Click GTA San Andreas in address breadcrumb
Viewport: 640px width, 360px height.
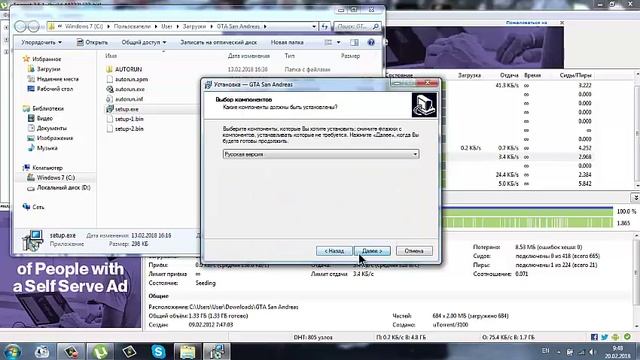pyautogui.click(x=238, y=27)
